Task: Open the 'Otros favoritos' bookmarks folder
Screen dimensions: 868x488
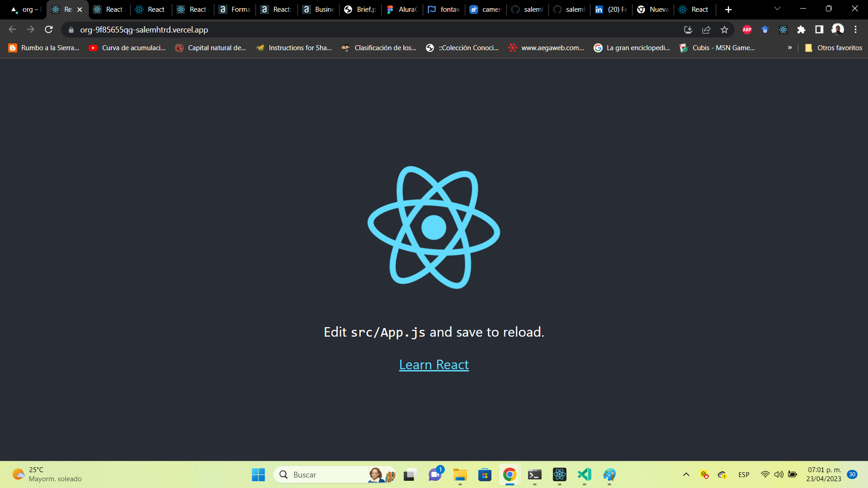Action: [x=833, y=48]
